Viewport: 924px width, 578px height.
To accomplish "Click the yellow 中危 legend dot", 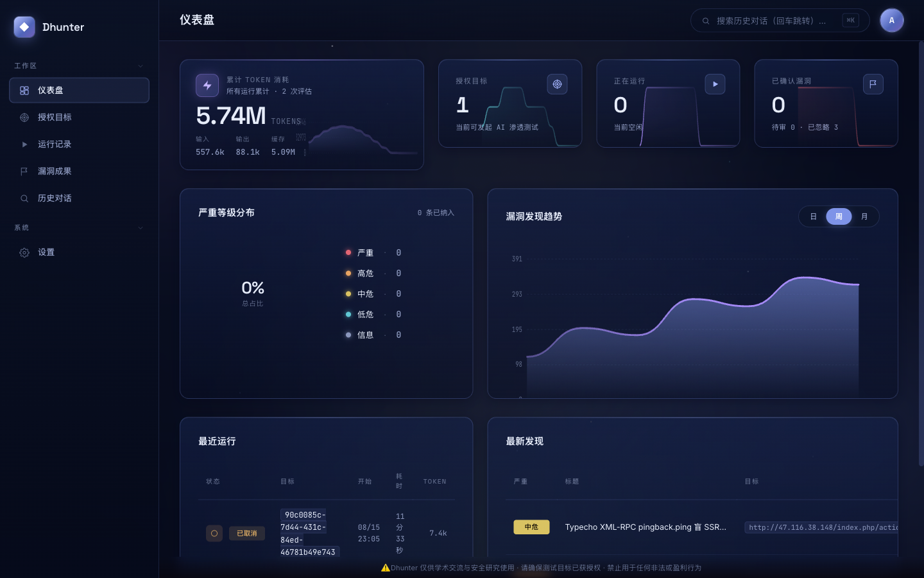I will pos(348,294).
